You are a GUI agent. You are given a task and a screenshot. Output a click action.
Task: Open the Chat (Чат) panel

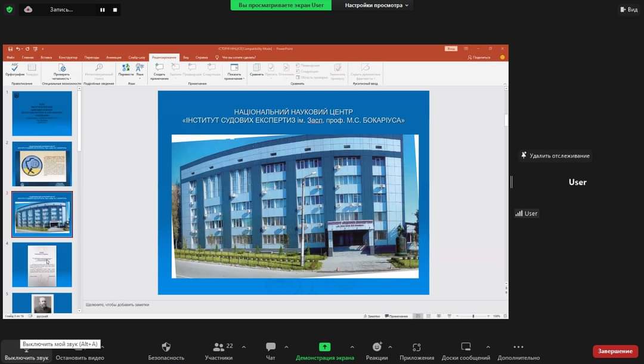pyautogui.click(x=271, y=347)
